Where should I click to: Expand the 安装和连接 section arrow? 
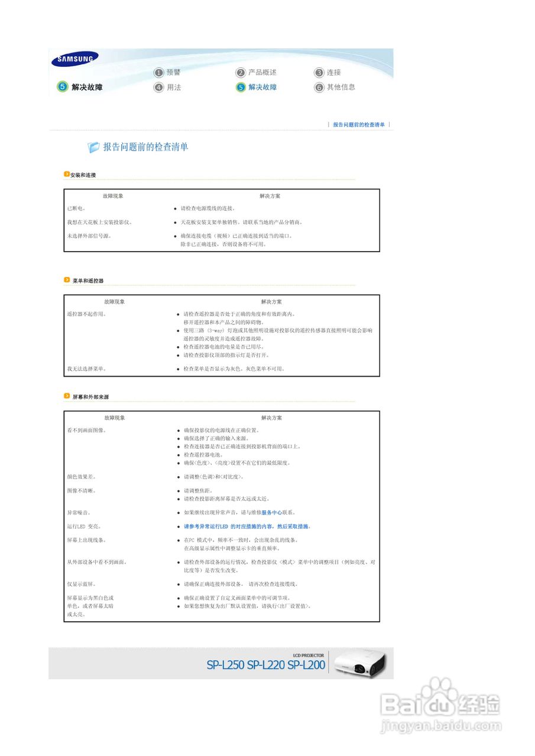click(66, 174)
